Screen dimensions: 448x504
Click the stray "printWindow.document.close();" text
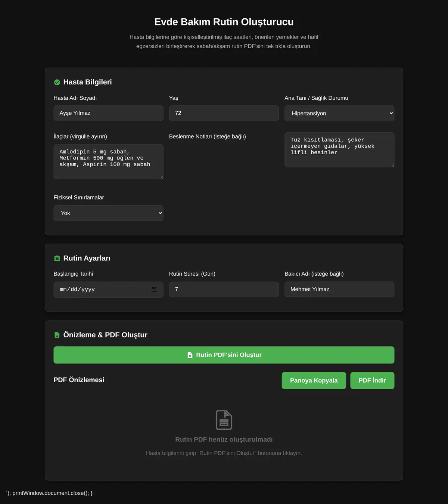pos(50,493)
